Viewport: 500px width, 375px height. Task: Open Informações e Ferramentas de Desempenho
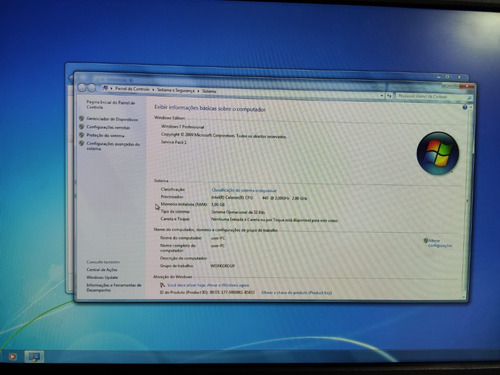[x=114, y=288]
